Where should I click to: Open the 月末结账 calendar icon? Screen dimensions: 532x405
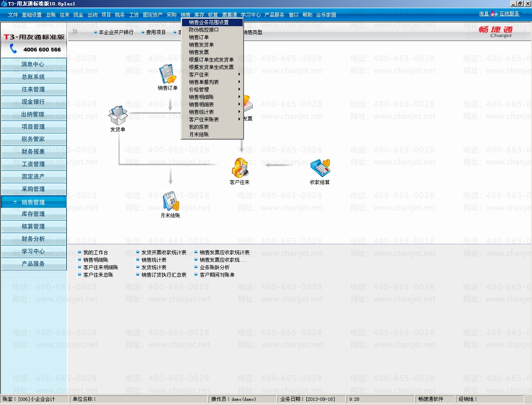click(170, 201)
